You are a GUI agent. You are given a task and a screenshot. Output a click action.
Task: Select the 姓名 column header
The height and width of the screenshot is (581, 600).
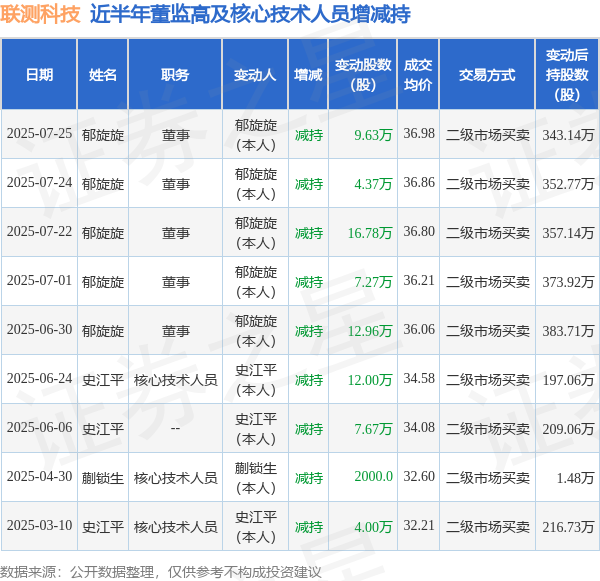(103, 74)
